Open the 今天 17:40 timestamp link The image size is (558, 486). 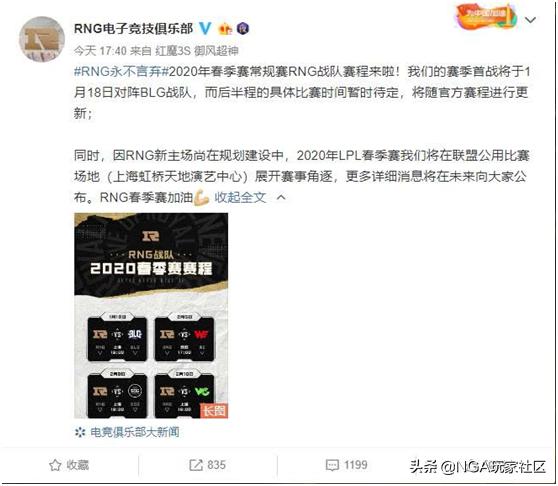[x=100, y=51]
